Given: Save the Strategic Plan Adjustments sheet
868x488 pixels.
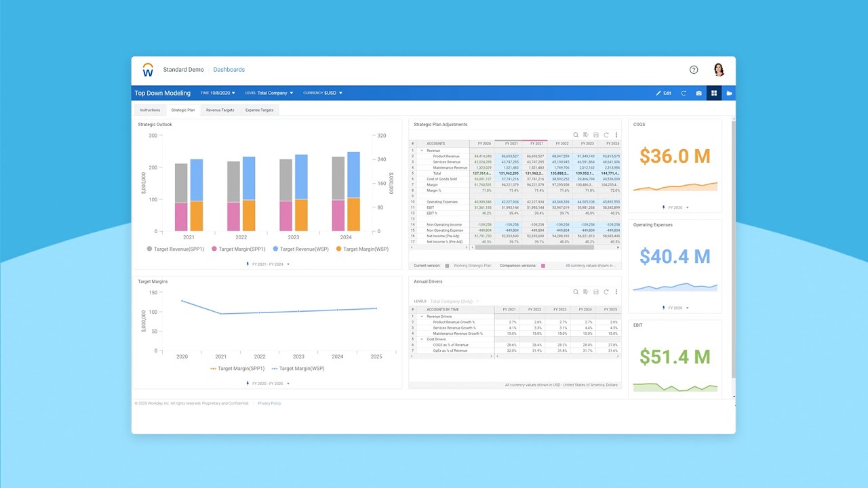Looking at the screenshot, I should pyautogui.click(x=596, y=135).
